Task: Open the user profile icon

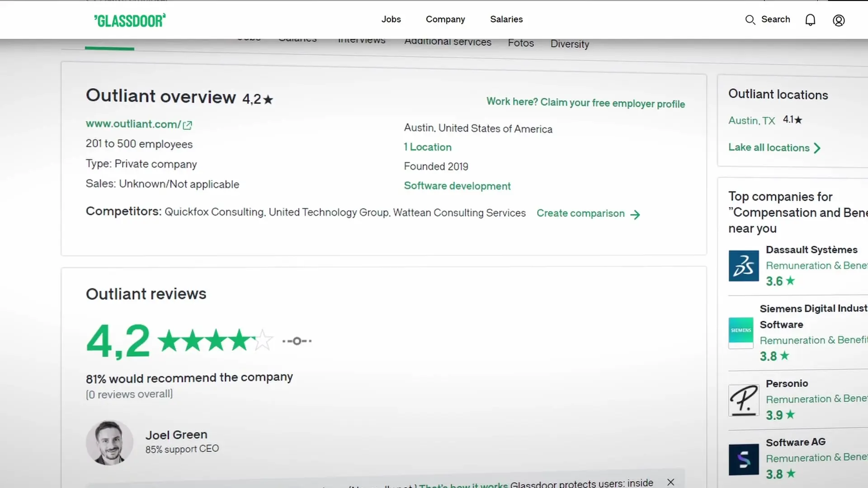Action: click(839, 20)
